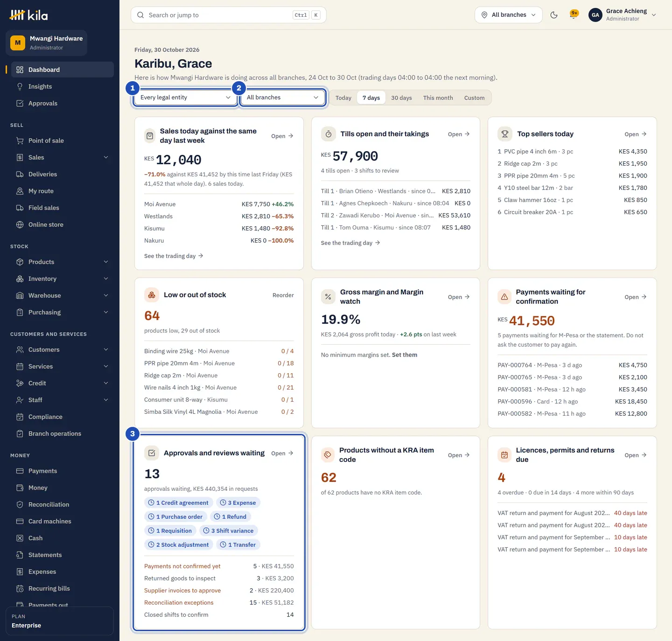
Task: Click the Gross margin percent icon
Action: click(328, 297)
